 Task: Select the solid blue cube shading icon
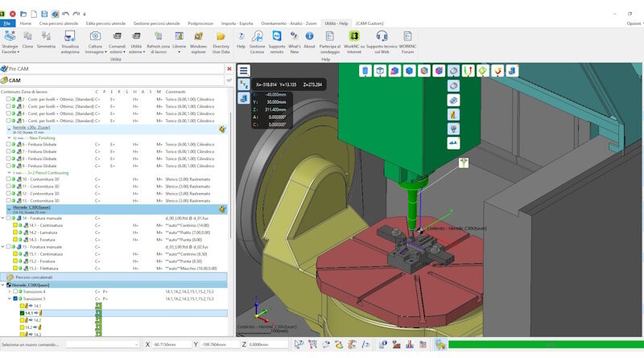(x=409, y=71)
